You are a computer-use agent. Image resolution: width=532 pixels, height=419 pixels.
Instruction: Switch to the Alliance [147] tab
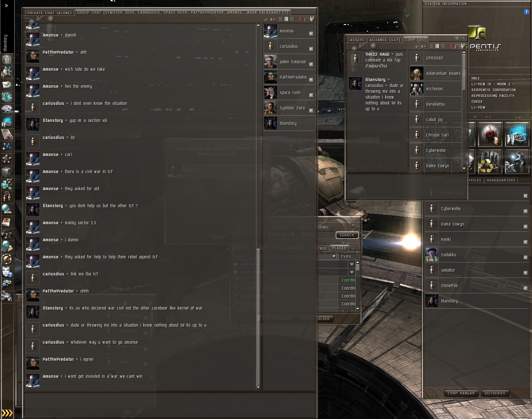pos(384,40)
